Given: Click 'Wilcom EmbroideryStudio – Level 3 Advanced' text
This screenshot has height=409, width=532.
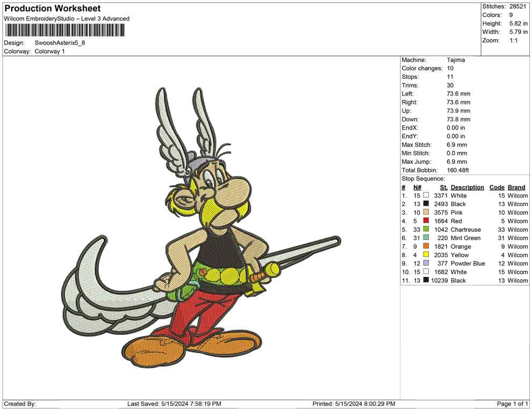Looking at the screenshot, I should [x=67, y=19].
